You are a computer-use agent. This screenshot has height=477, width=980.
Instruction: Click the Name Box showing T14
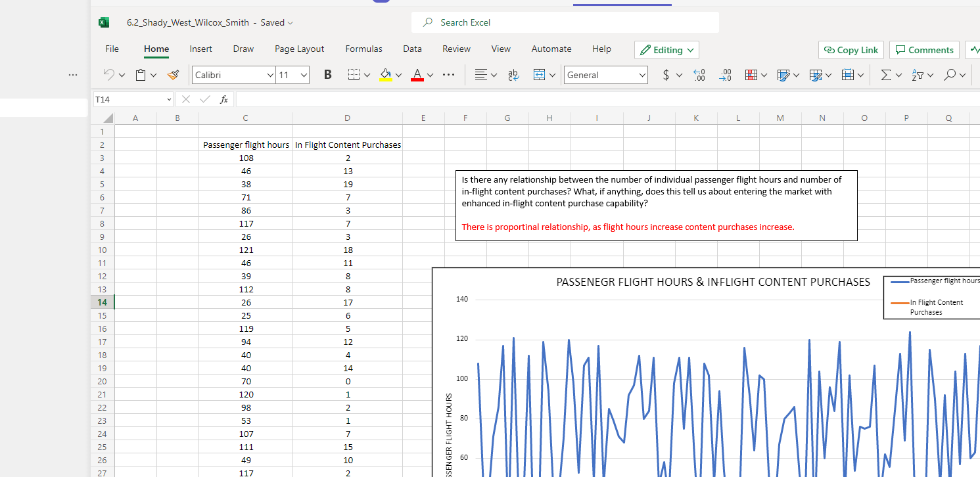131,99
